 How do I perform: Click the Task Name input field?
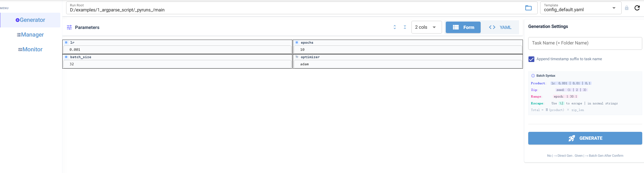coord(585,43)
